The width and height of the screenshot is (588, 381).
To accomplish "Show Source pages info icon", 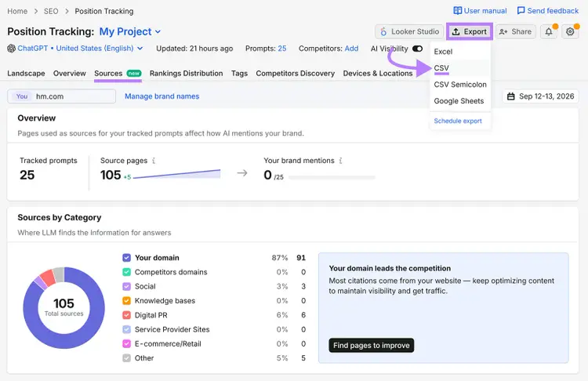I will pyautogui.click(x=154, y=161).
